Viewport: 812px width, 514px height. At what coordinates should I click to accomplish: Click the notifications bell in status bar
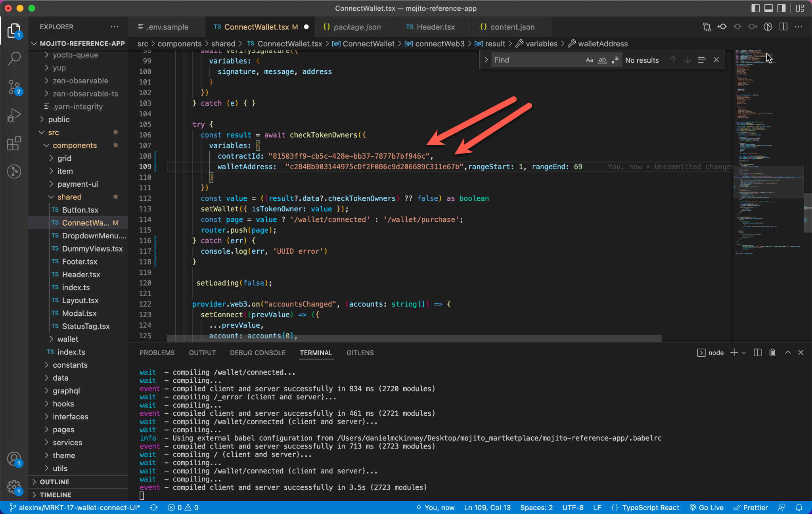[x=799, y=508]
